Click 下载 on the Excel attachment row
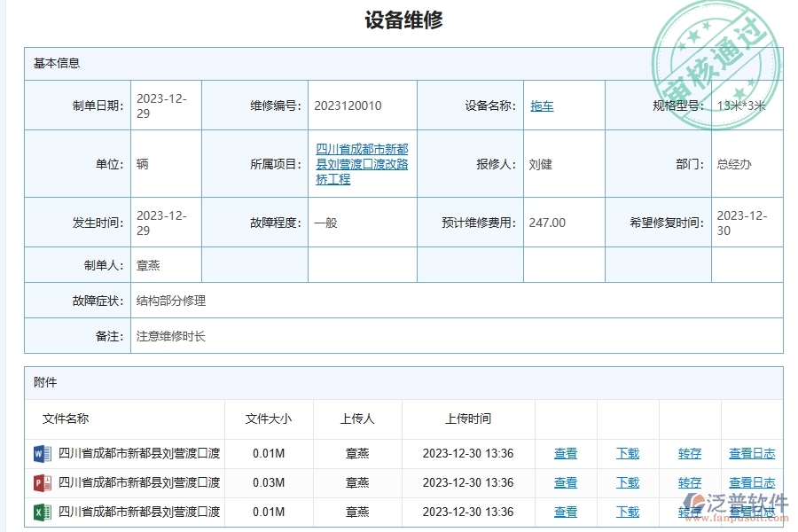Viewport: 798px width, 532px height. [627, 512]
